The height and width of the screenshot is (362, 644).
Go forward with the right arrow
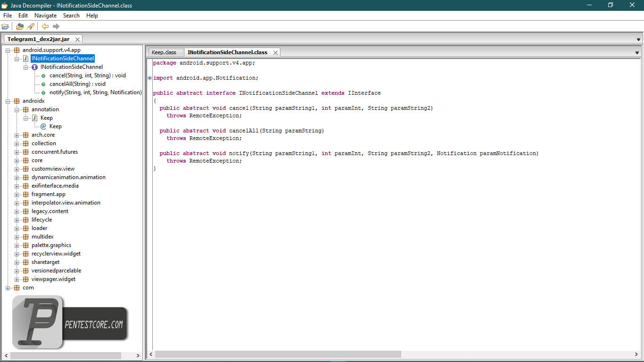[56, 26]
